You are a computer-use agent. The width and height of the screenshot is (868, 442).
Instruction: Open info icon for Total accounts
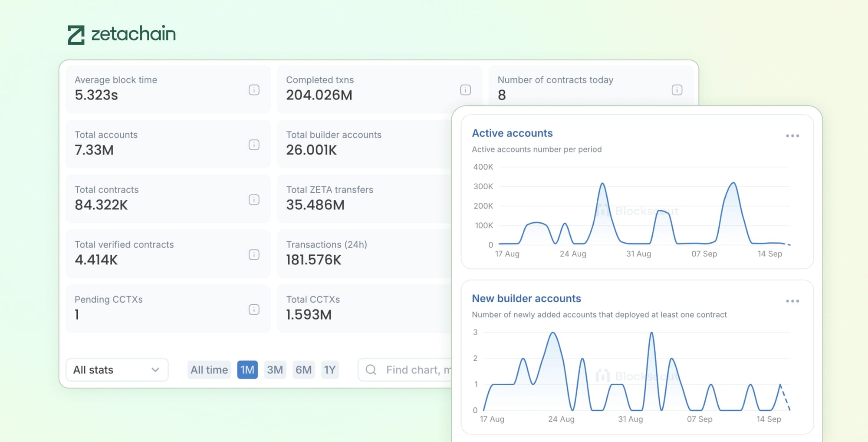[254, 145]
